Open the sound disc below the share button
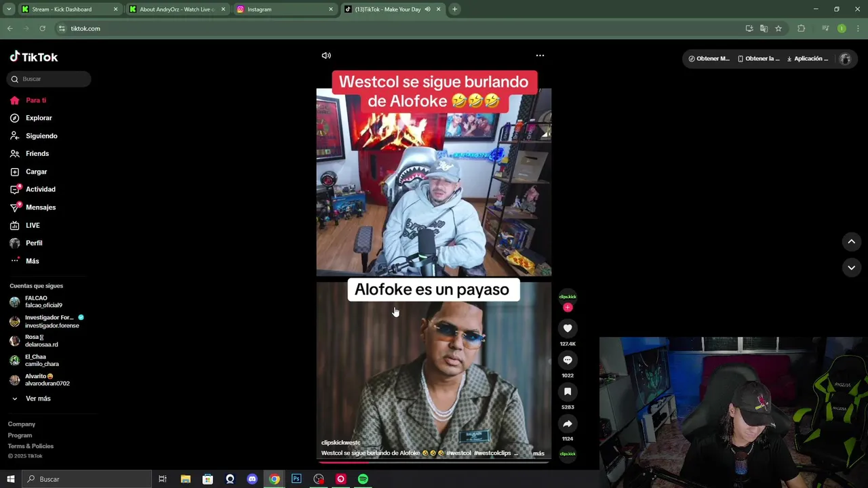 click(x=568, y=453)
